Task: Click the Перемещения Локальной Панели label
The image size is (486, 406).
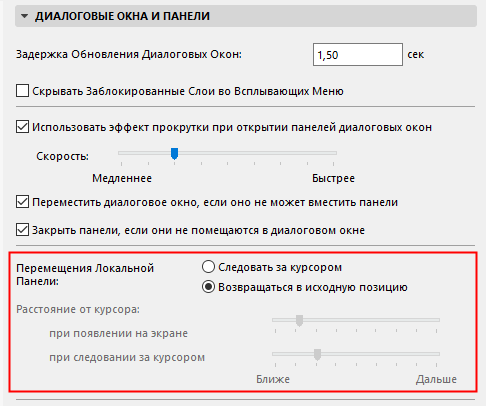Action: [x=85, y=275]
